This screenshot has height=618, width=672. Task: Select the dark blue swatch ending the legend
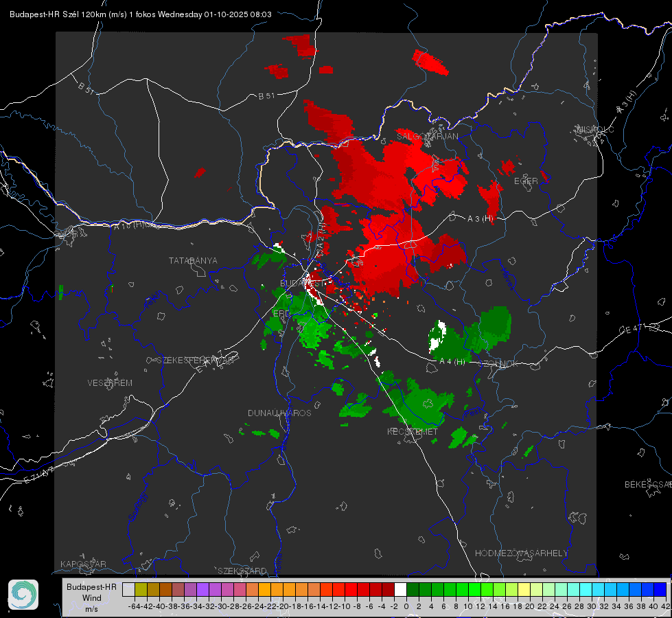click(x=660, y=590)
